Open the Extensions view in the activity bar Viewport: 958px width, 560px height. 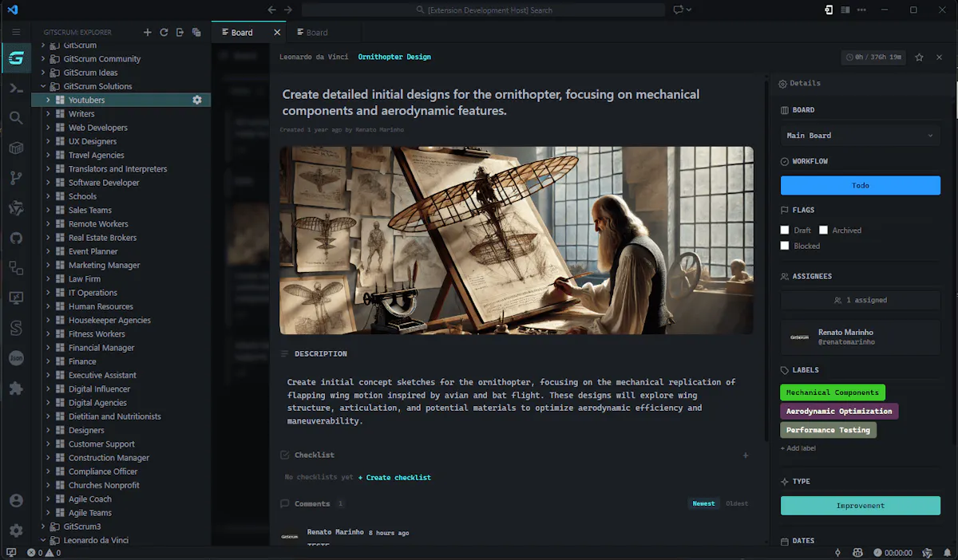16,388
